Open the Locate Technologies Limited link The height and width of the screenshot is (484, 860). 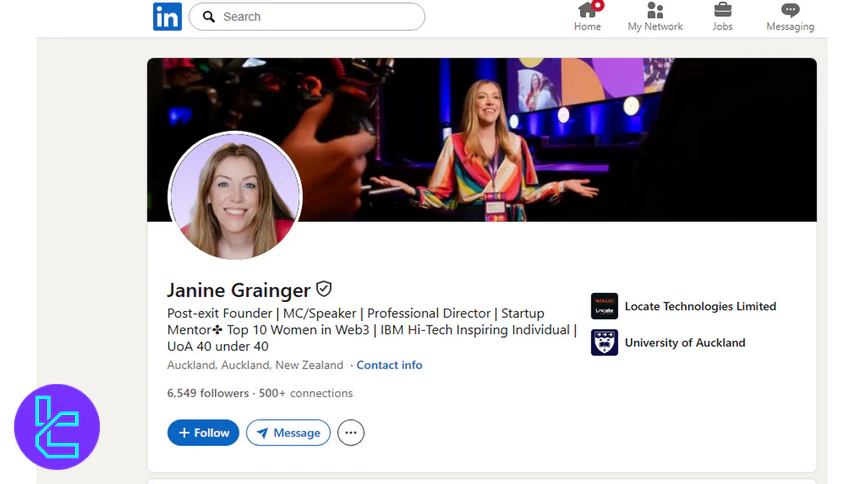(x=700, y=306)
